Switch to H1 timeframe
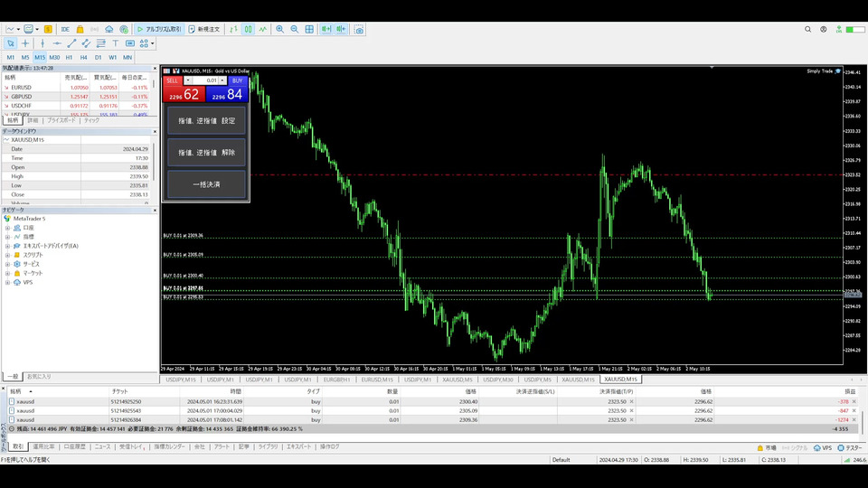This screenshot has height=488, width=868. (x=69, y=57)
